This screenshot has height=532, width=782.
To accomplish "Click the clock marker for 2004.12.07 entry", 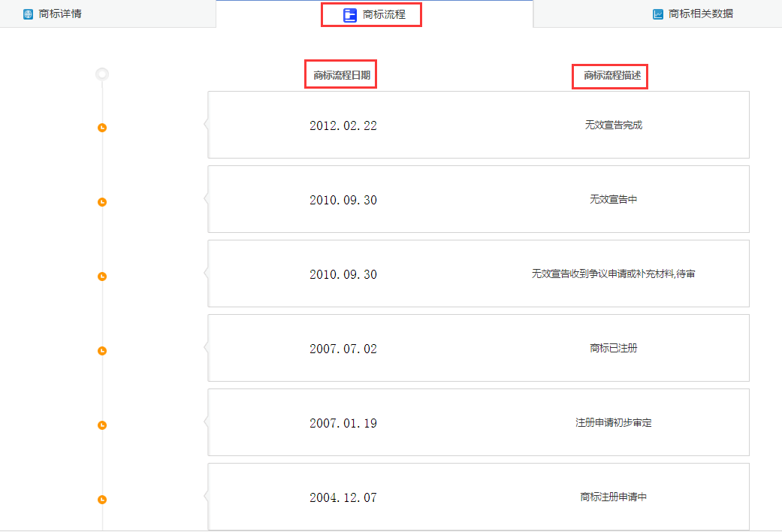I will [102, 500].
